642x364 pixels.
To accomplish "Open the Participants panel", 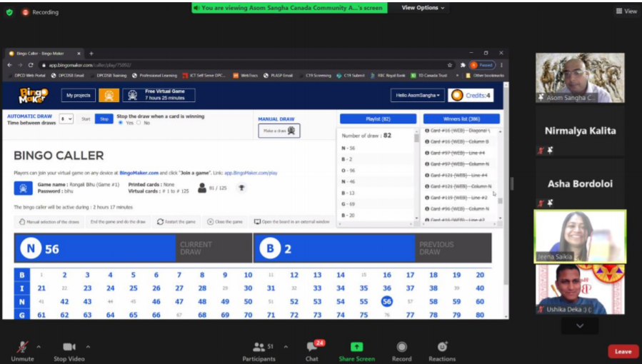I will pos(259,352).
